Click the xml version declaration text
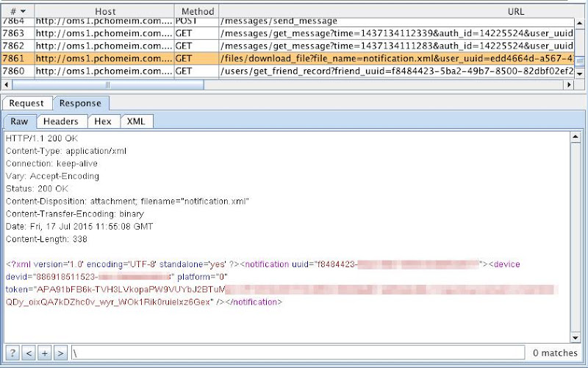 (x=122, y=264)
